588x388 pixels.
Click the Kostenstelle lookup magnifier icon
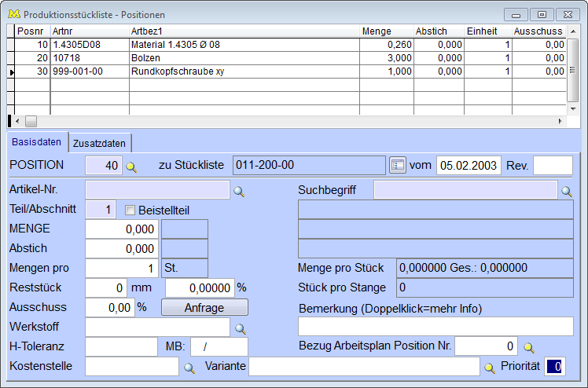pos(189,367)
